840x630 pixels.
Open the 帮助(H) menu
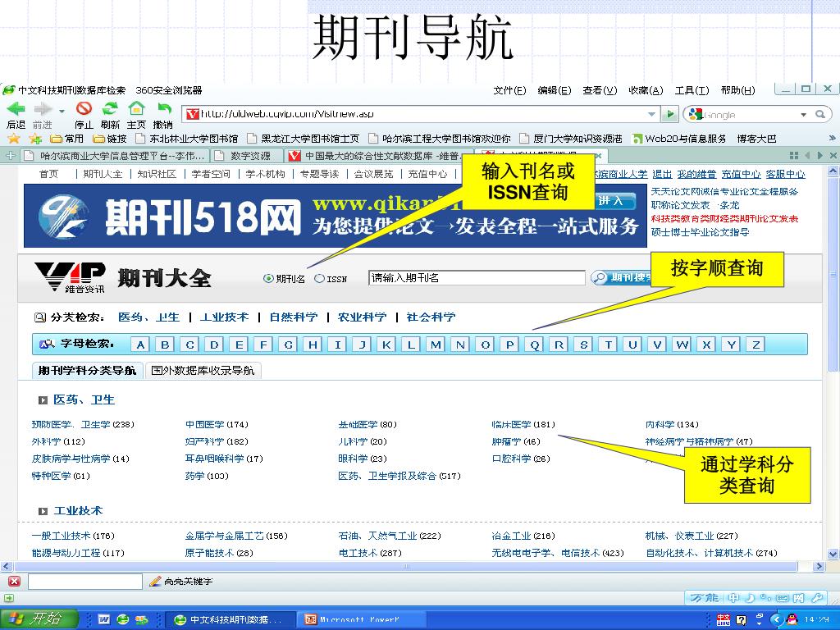737,90
